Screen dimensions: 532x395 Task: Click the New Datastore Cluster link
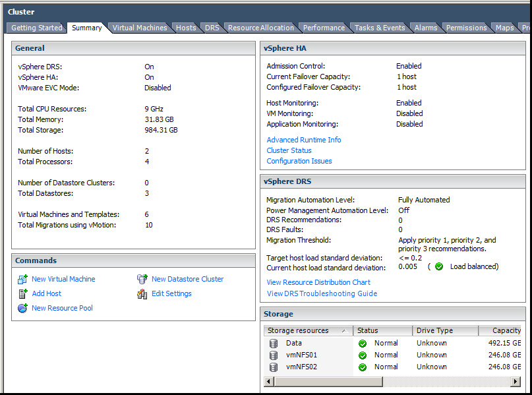pyautogui.click(x=188, y=279)
